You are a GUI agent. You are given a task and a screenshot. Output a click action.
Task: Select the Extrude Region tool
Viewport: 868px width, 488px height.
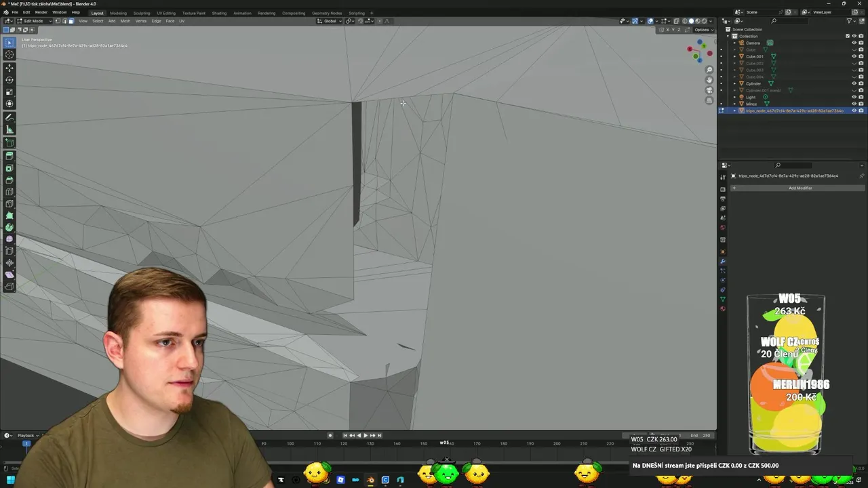9,155
